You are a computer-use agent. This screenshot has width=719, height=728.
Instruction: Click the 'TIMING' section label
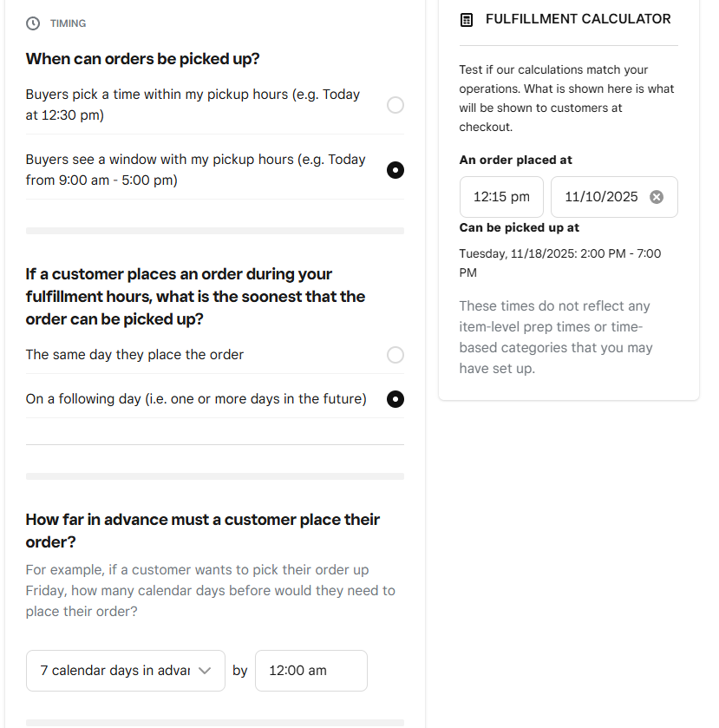pos(68,23)
